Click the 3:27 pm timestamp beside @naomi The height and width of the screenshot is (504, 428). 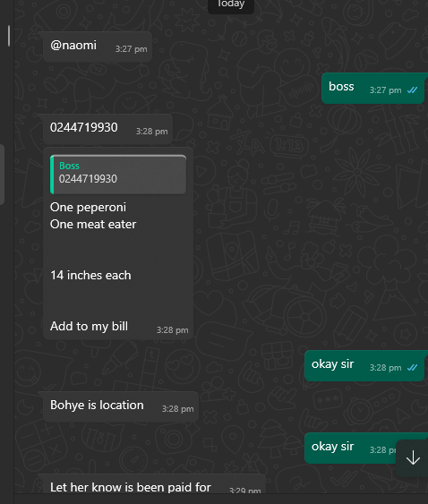[132, 49]
